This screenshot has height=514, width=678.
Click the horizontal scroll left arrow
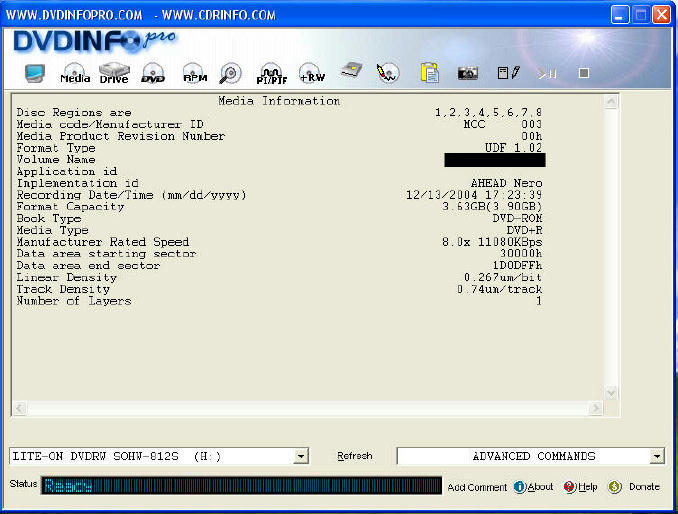click(x=20, y=408)
